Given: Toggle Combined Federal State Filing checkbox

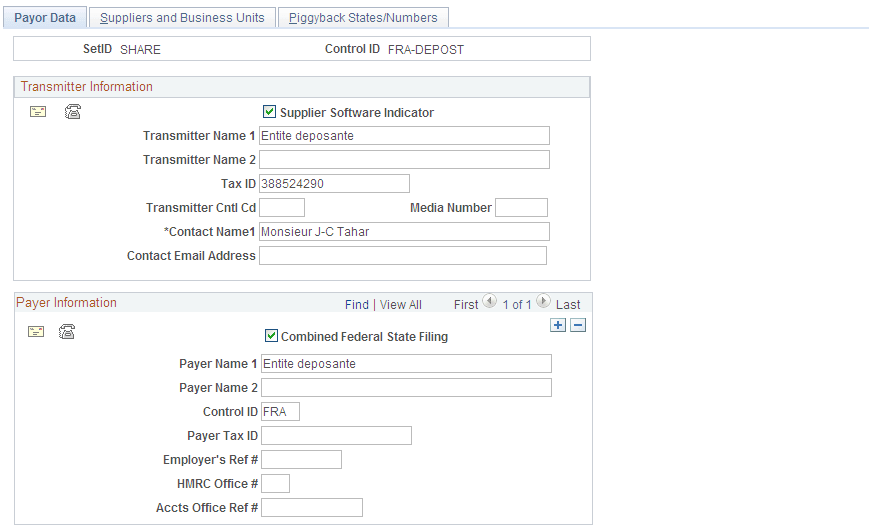Looking at the screenshot, I should point(271,336).
